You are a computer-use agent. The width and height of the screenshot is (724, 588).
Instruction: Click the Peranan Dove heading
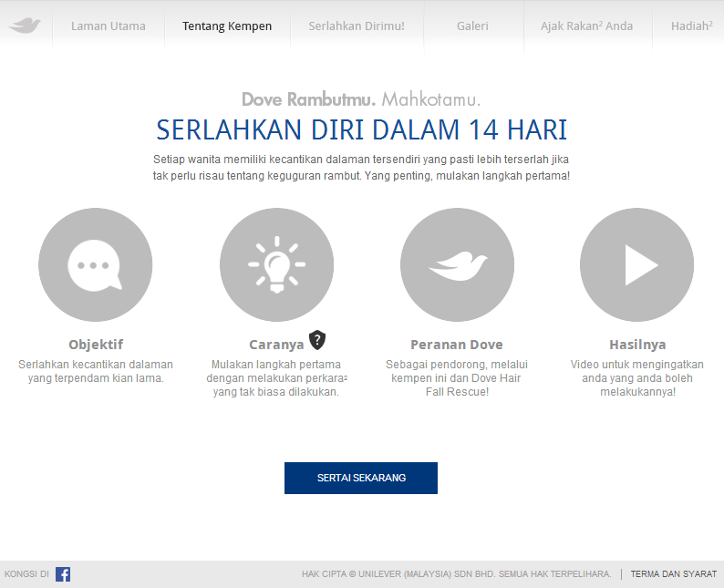(x=457, y=345)
